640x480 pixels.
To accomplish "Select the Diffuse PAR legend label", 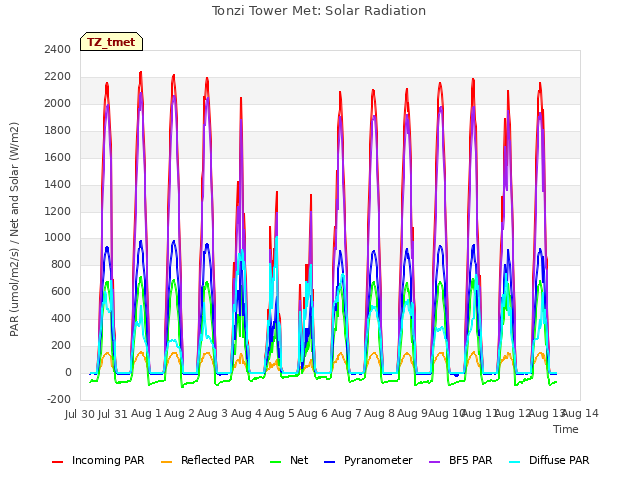I will [x=559, y=460].
